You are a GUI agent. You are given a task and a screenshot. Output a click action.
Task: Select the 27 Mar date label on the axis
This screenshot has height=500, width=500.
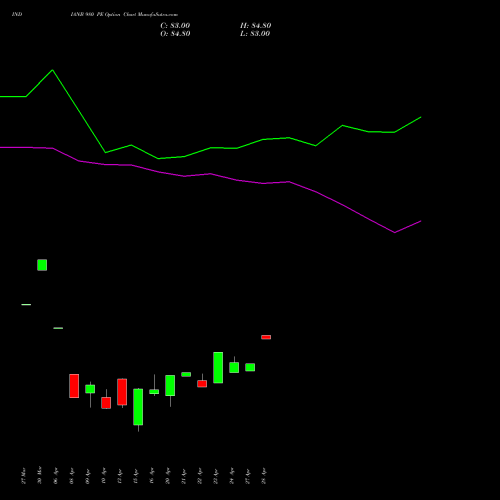[23, 476]
